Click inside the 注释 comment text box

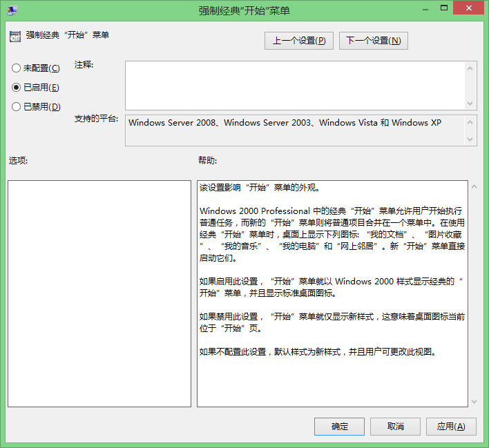295,86
